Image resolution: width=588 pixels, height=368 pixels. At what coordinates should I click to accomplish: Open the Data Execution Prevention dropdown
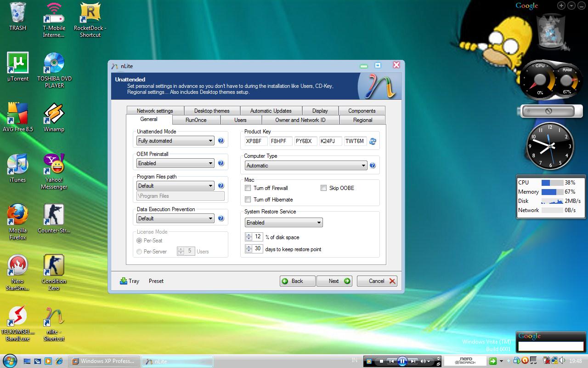tap(175, 218)
